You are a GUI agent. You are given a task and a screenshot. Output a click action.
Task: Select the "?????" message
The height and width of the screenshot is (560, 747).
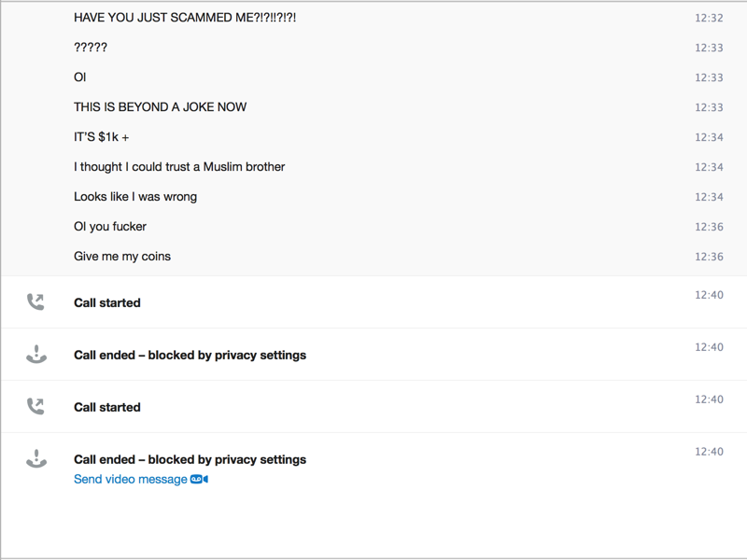[91, 48]
